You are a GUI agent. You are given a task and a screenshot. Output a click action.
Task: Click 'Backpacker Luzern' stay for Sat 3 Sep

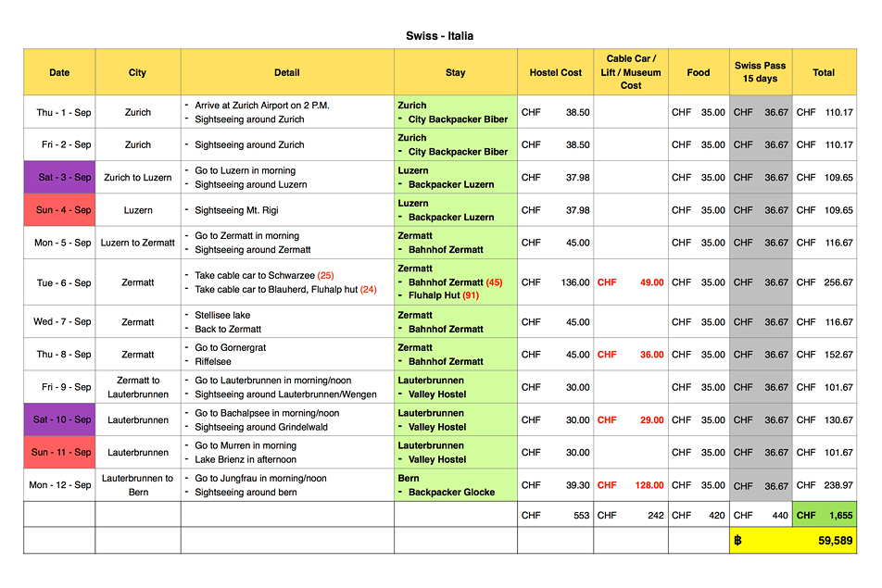point(451,184)
